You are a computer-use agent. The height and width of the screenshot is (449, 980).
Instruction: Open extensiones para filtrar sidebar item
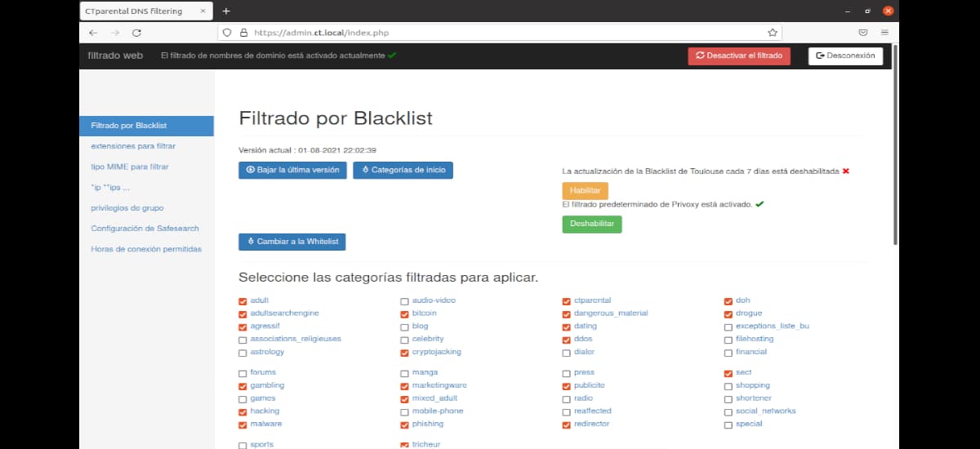tap(133, 146)
